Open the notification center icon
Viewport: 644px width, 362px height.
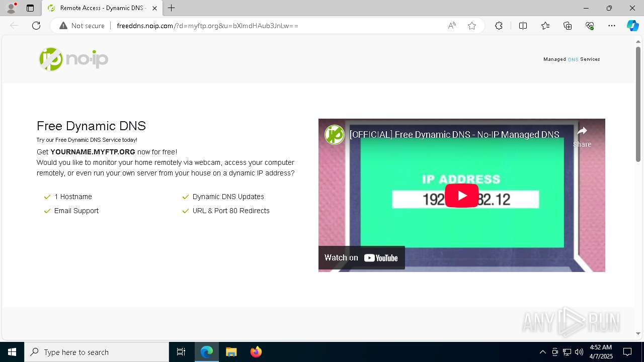[x=627, y=352]
